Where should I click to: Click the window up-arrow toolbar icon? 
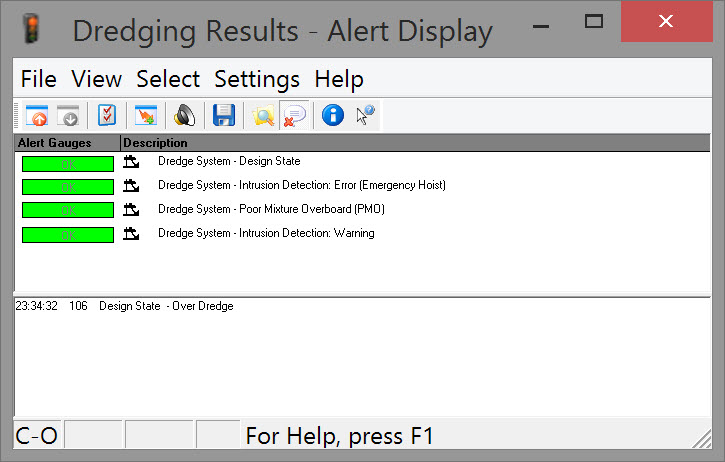tap(37, 115)
